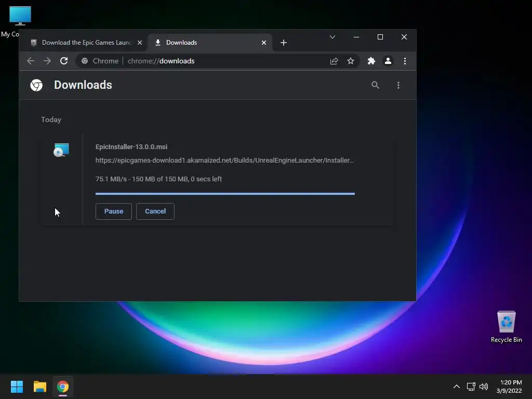The height and width of the screenshot is (399, 532).
Task: Click the download progress bar
Action: click(x=225, y=194)
